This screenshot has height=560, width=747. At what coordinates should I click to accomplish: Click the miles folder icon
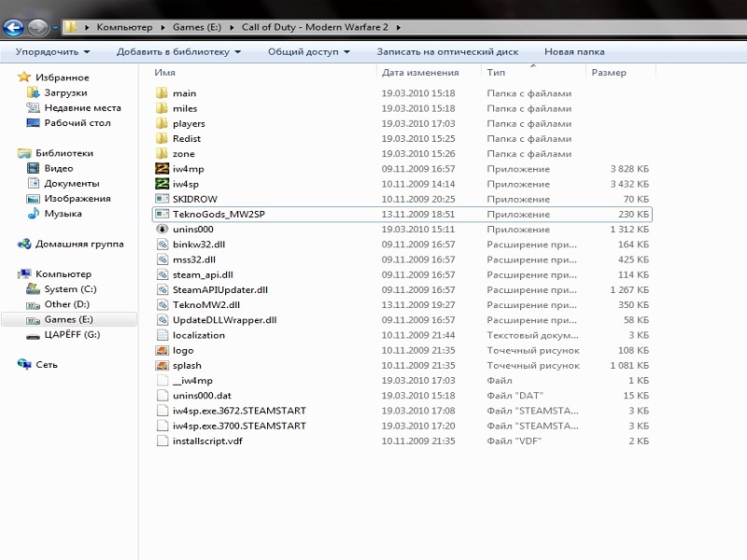(162, 108)
